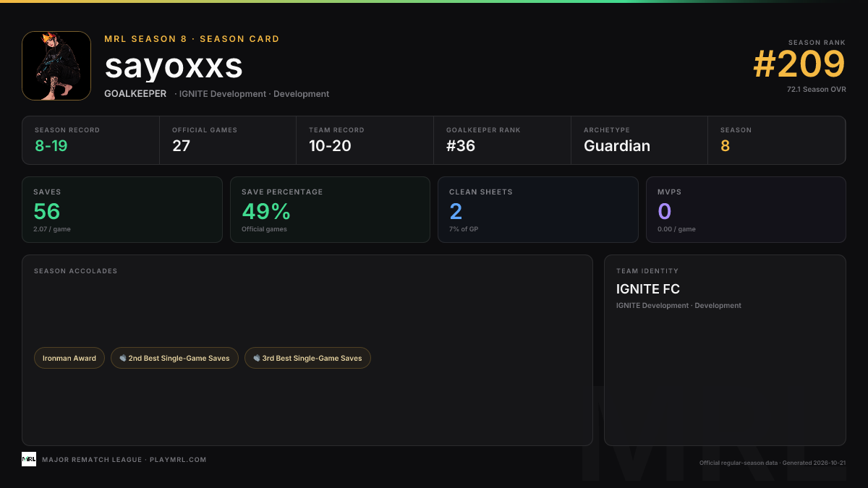868x488 pixels.
Task: Click the archetype value "Guardian"
Action: click(617, 145)
